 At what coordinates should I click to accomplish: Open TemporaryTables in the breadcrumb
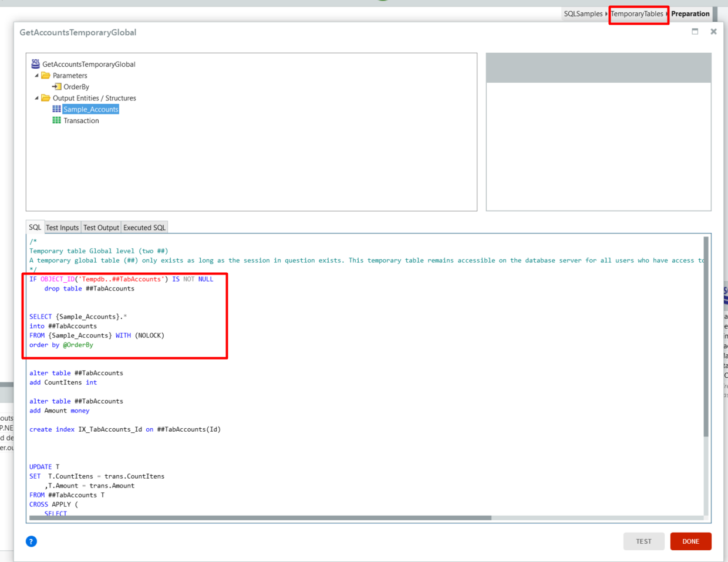(637, 13)
